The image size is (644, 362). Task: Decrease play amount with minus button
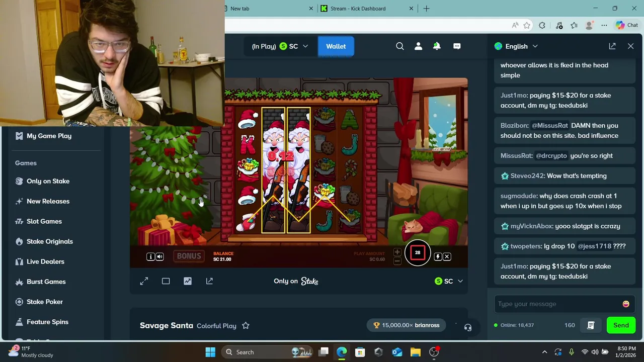(x=397, y=260)
